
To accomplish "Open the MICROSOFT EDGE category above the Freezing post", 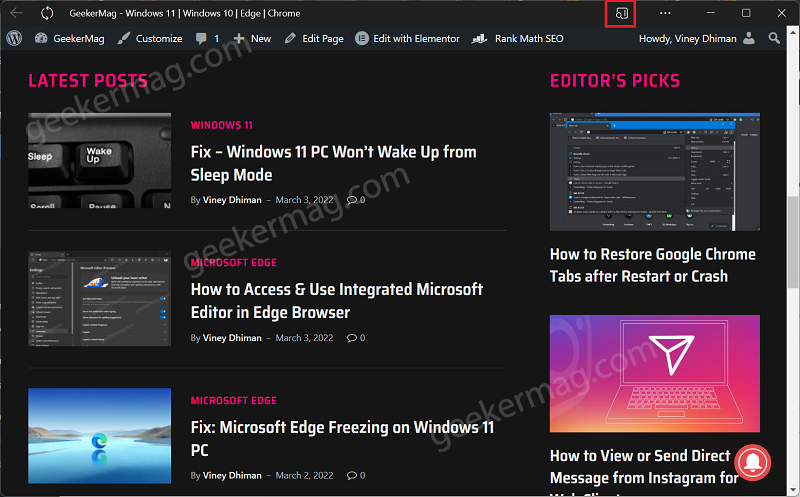I will (x=234, y=401).
